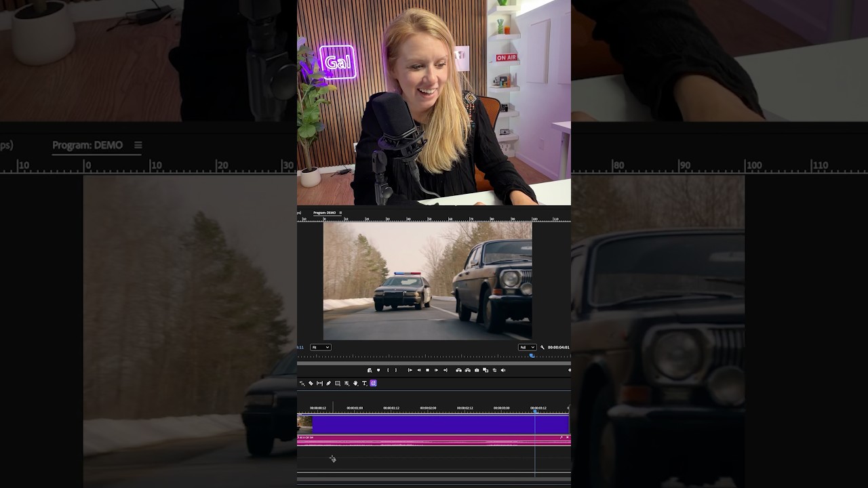This screenshot has width=868, height=488.
Task: Click the highlighted purple Generative Extend tool
Action: tap(373, 383)
